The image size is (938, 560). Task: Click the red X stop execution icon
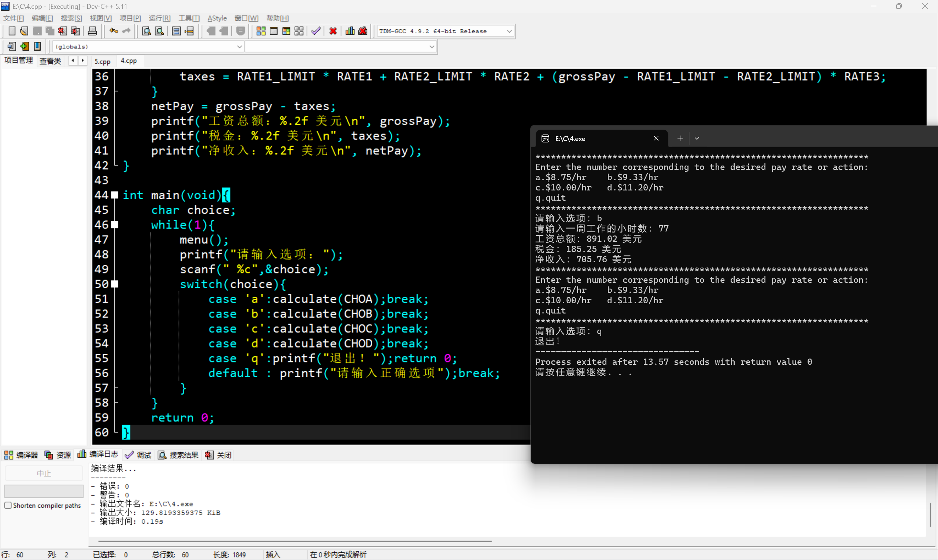click(333, 31)
